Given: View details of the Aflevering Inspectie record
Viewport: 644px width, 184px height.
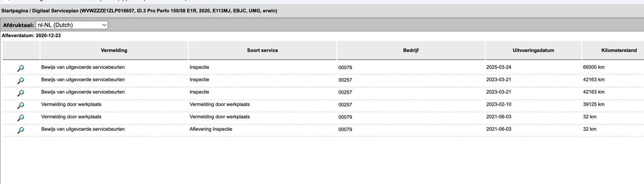Looking at the screenshot, I should 20,130.
